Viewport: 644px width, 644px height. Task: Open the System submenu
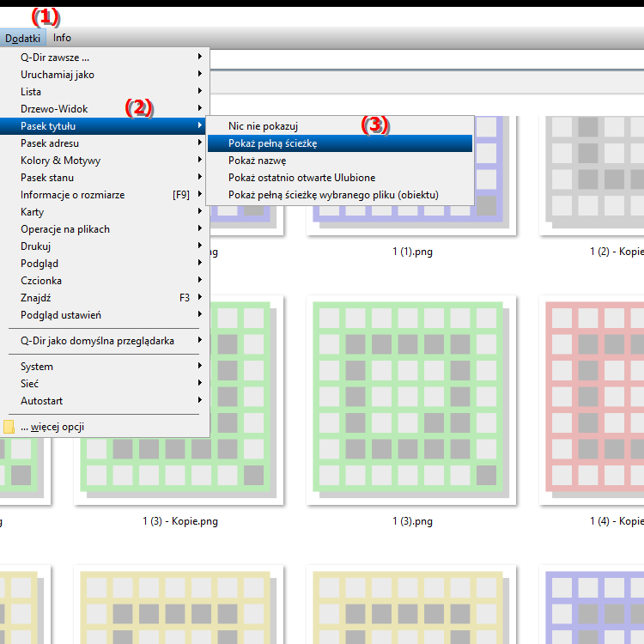pos(105,367)
